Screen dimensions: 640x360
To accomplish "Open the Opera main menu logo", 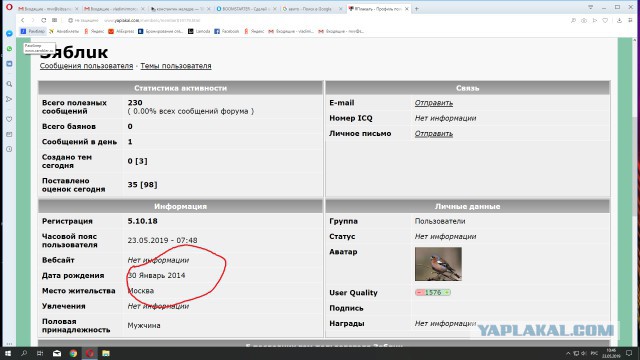I will point(9,7).
